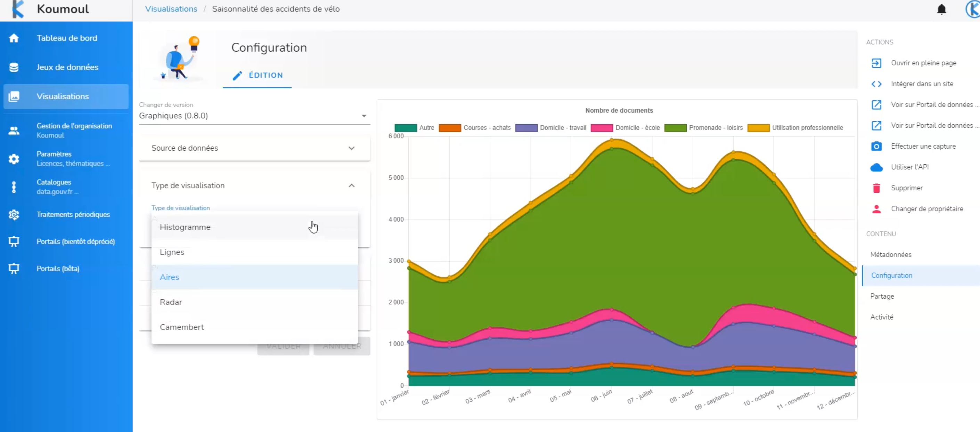The image size is (980, 432).
Task: Click the cloud icon for Utiliser l'API
Action: pyautogui.click(x=876, y=167)
